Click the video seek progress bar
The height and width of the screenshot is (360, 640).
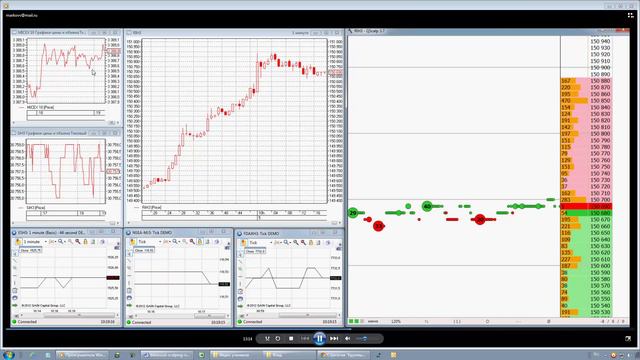point(320,329)
